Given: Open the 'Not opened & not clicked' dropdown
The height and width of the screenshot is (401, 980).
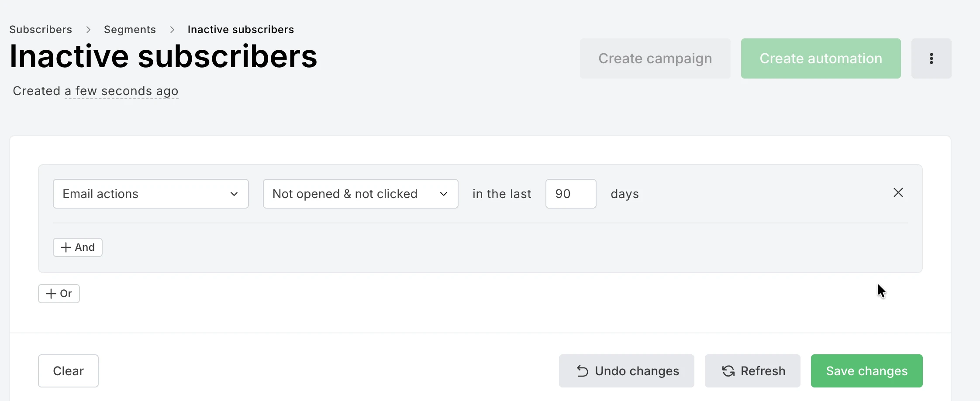Looking at the screenshot, I should coord(360,194).
